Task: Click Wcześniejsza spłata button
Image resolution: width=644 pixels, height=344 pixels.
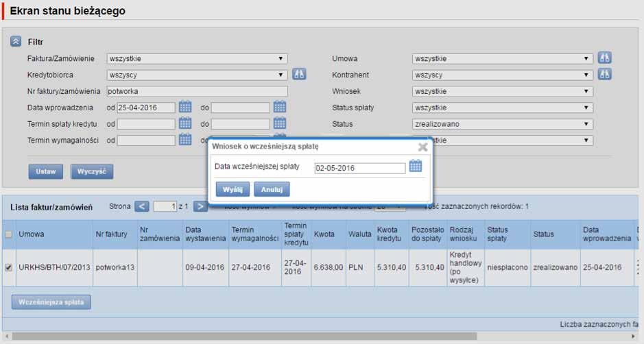Action: tap(51, 302)
